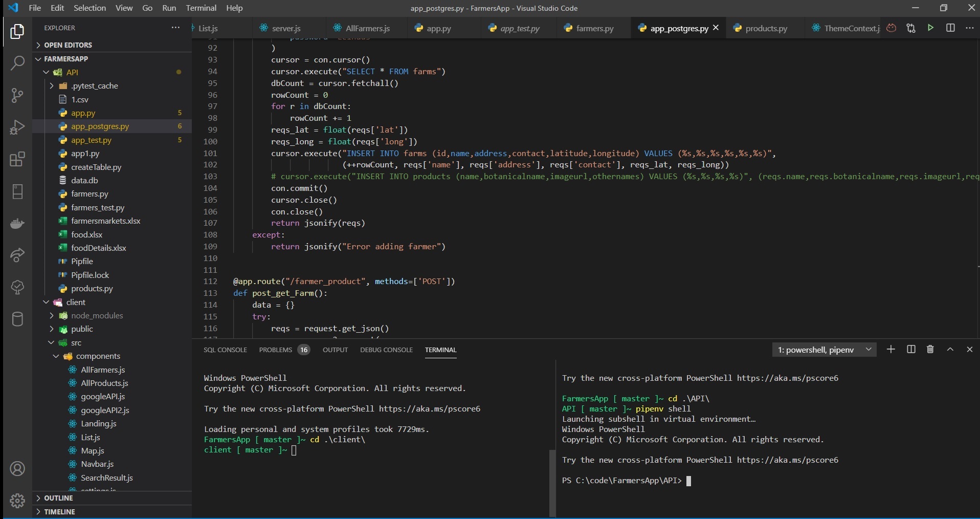
Task: Open the Explorer view in activity bar
Action: (17, 32)
